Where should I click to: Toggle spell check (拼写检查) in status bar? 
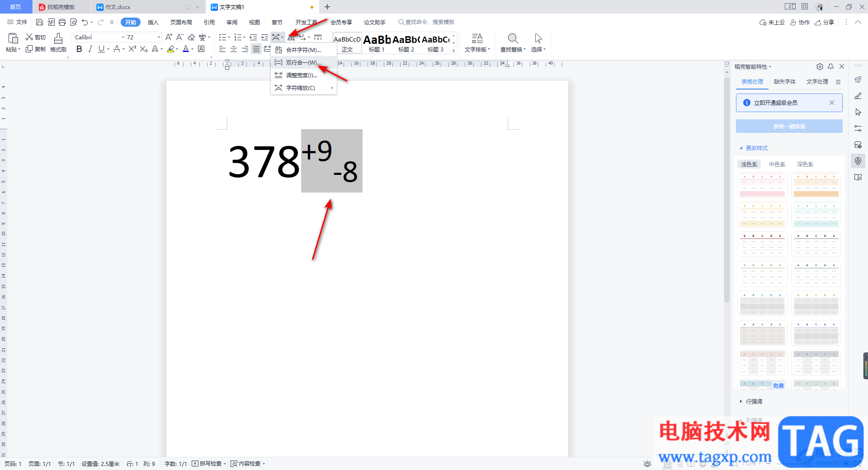click(x=209, y=464)
